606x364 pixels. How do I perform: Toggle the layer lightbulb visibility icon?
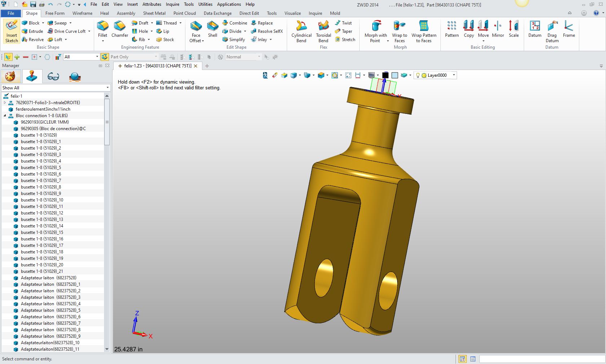418,75
